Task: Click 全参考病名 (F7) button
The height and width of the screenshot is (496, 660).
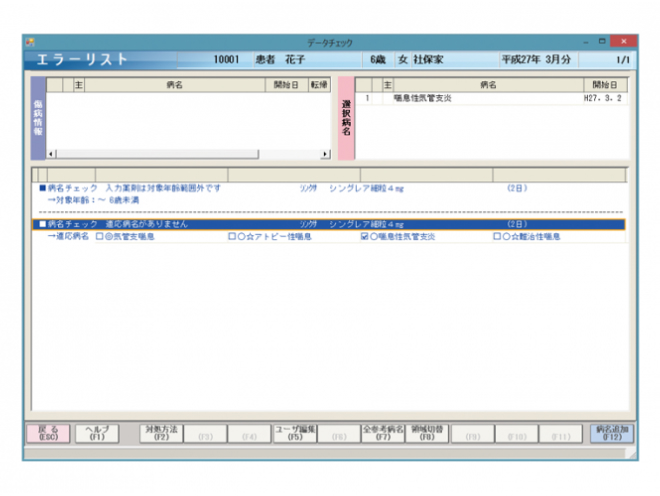Action: [x=383, y=433]
